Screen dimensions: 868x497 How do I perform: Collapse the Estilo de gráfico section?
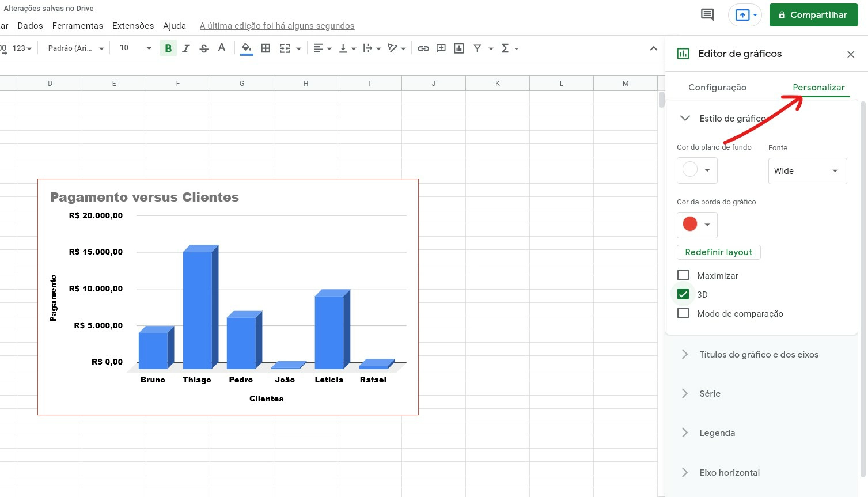685,118
